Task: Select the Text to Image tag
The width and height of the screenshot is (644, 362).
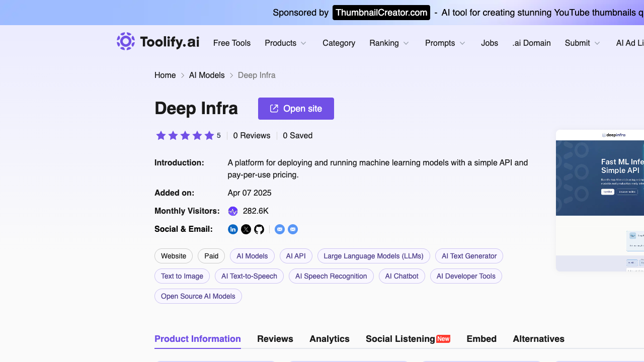Action: coord(182,276)
